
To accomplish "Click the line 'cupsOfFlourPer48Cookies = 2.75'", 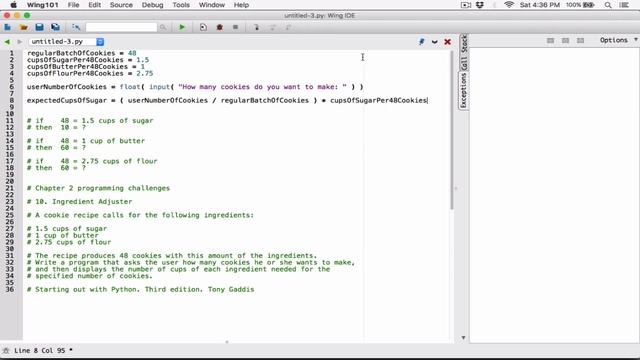I will click(x=90, y=73).
